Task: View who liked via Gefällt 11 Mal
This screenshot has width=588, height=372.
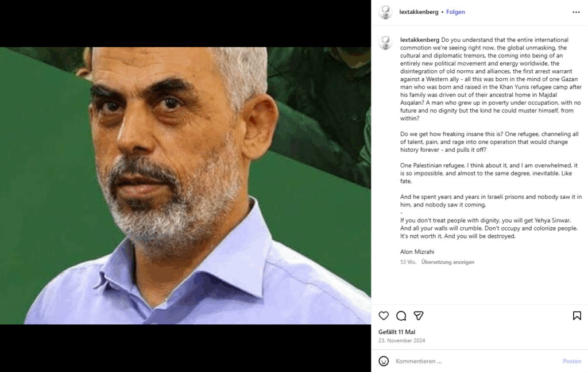Action: point(397,332)
